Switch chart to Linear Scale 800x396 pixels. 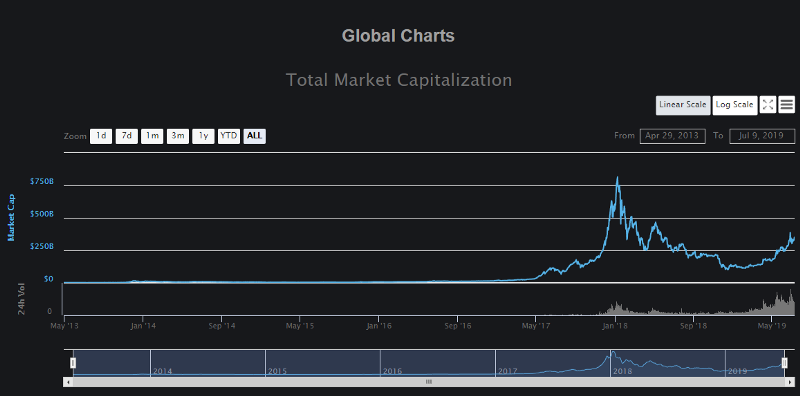click(x=683, y=105)
